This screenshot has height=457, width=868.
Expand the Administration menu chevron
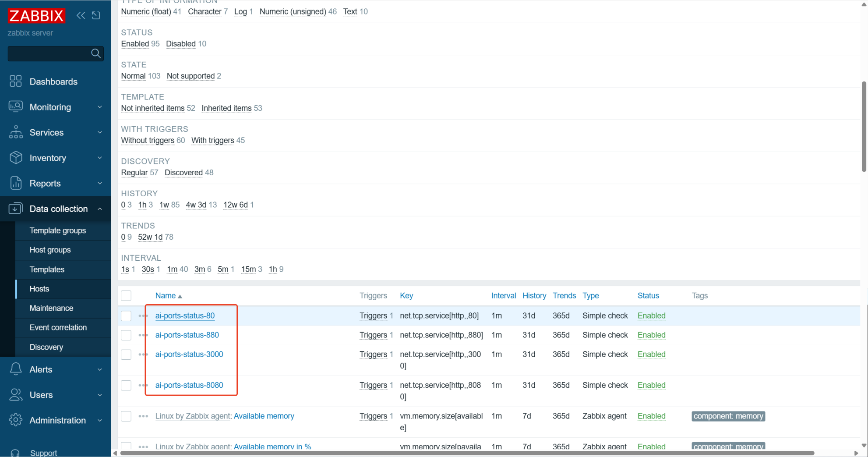point(100,420)
